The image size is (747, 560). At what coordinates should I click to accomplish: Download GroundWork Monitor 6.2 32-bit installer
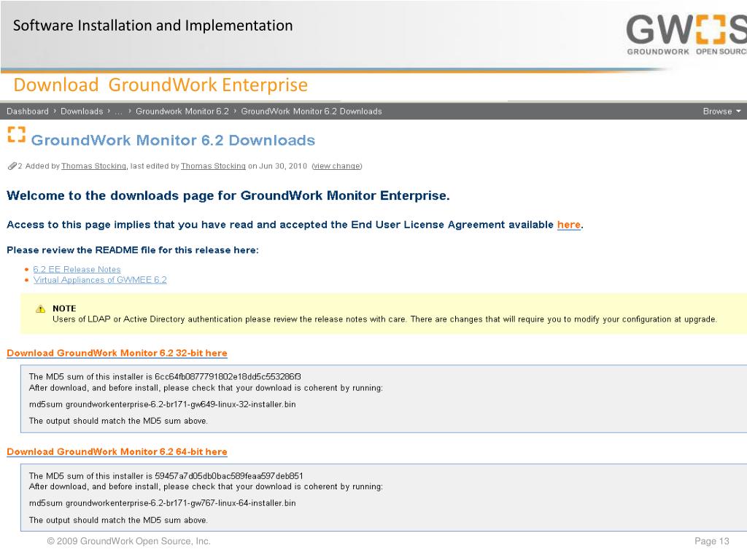[117, 353]
